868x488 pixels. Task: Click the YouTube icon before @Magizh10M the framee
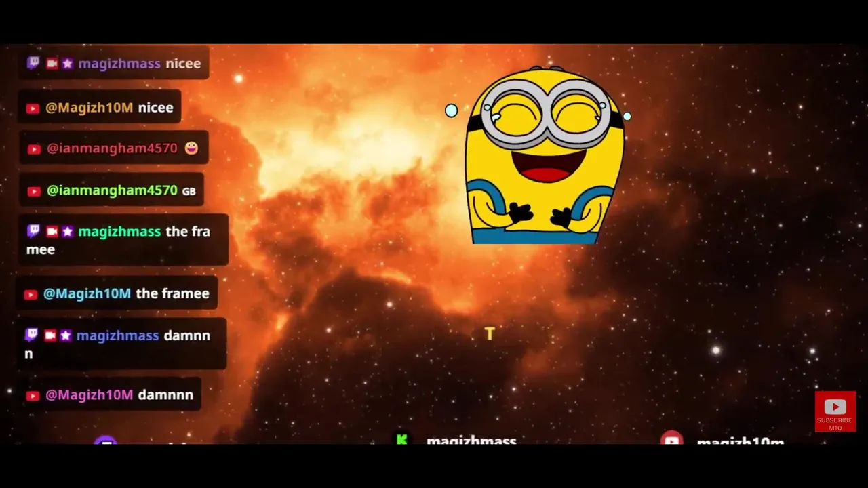click(31, 294)
